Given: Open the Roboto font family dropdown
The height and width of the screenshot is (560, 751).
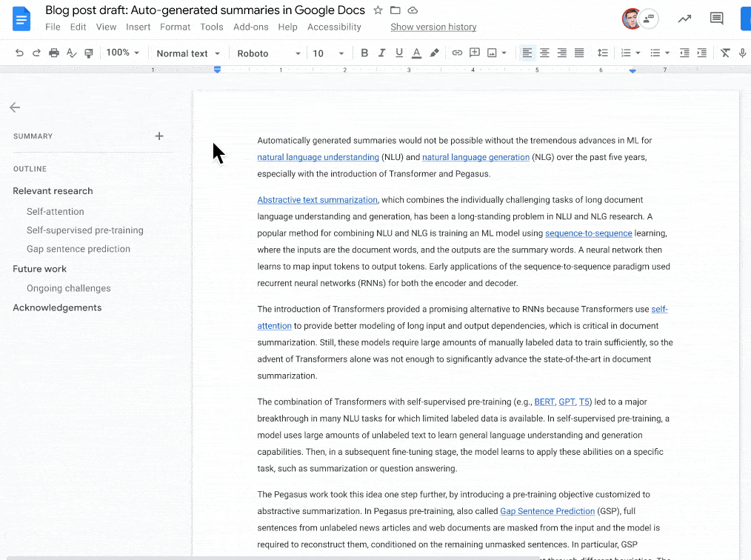Looking at the screenshot, I should [x=268, y=53].
